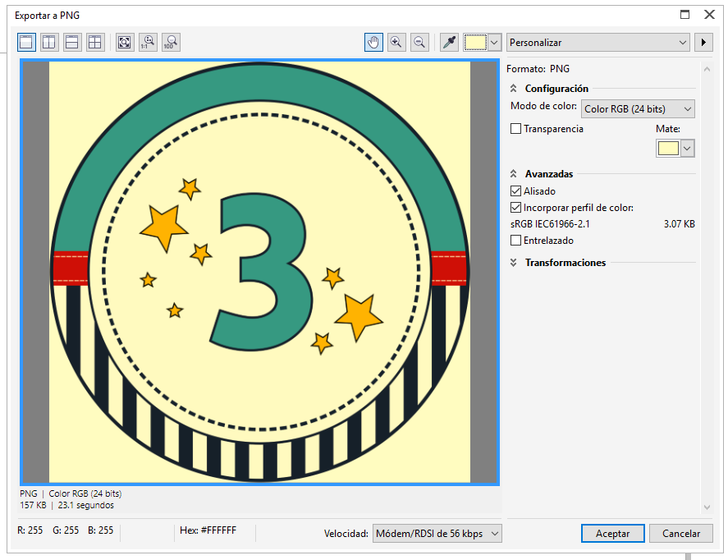The image size is (728, 560).
Task: Open the Personalizar preset dropdown
Action: (598, 42)
